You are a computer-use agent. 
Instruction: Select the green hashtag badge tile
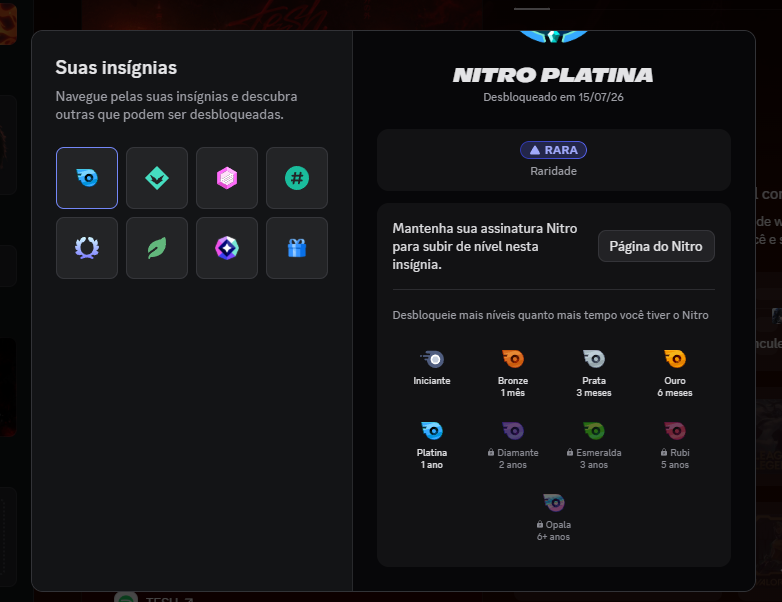(297, 178)
